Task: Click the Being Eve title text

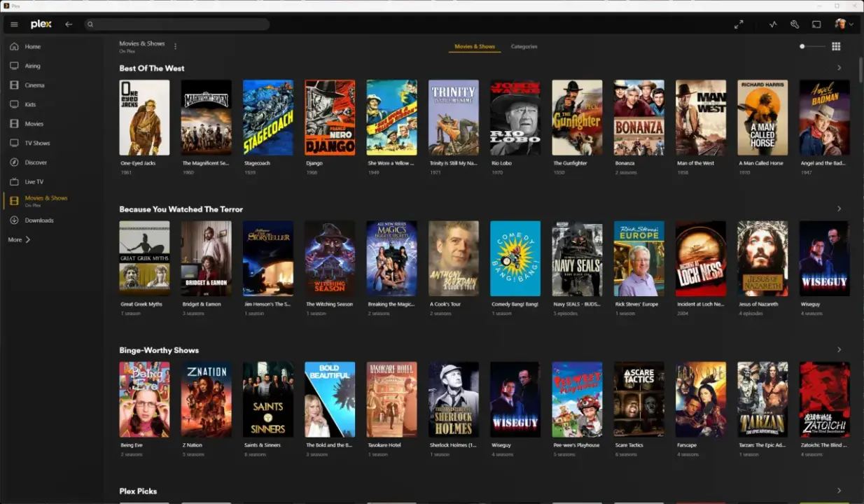Action: (132, 445)
